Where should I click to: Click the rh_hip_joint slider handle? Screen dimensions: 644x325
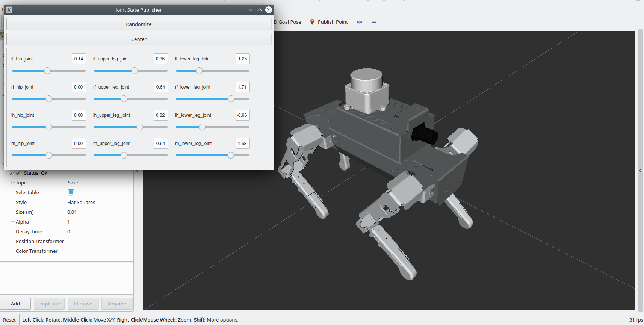tap(49, 155)
